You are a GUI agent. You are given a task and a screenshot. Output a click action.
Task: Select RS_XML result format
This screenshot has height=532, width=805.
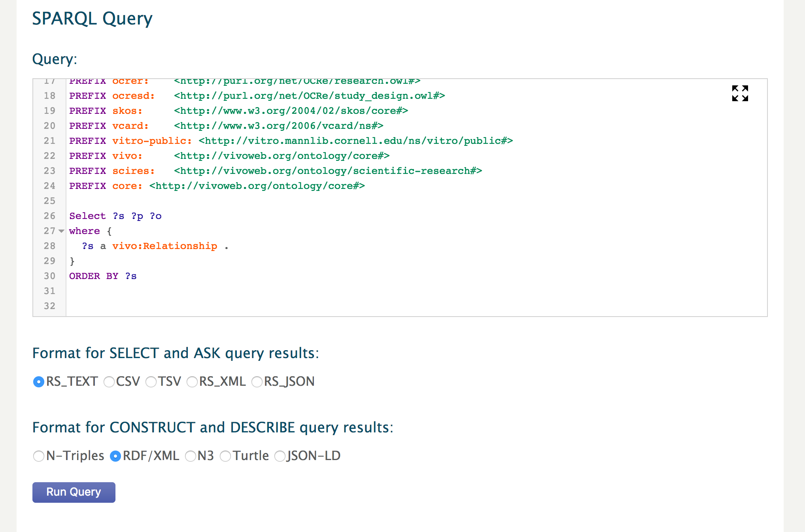click(192, 382)
